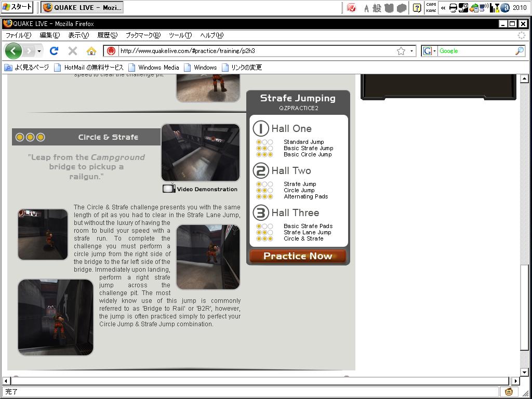Viewport: 532px width, 399px height.
Task: Click the Video Demonstration link
Action: click(x=207, y=189)
